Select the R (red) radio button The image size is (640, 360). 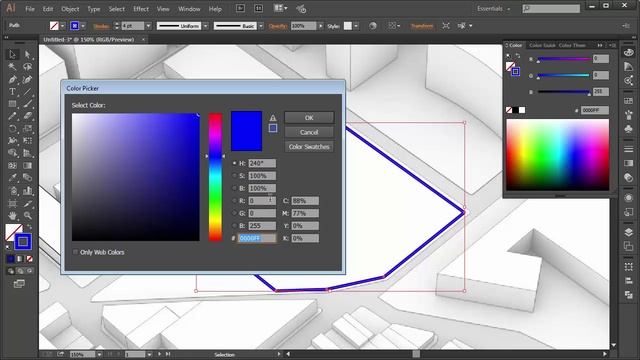(234, 201)
